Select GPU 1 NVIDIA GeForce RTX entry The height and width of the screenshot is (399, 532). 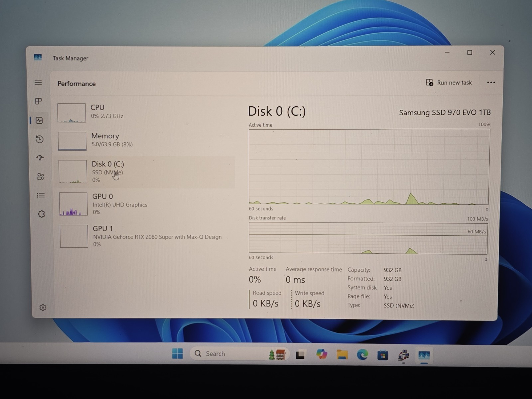145,236
